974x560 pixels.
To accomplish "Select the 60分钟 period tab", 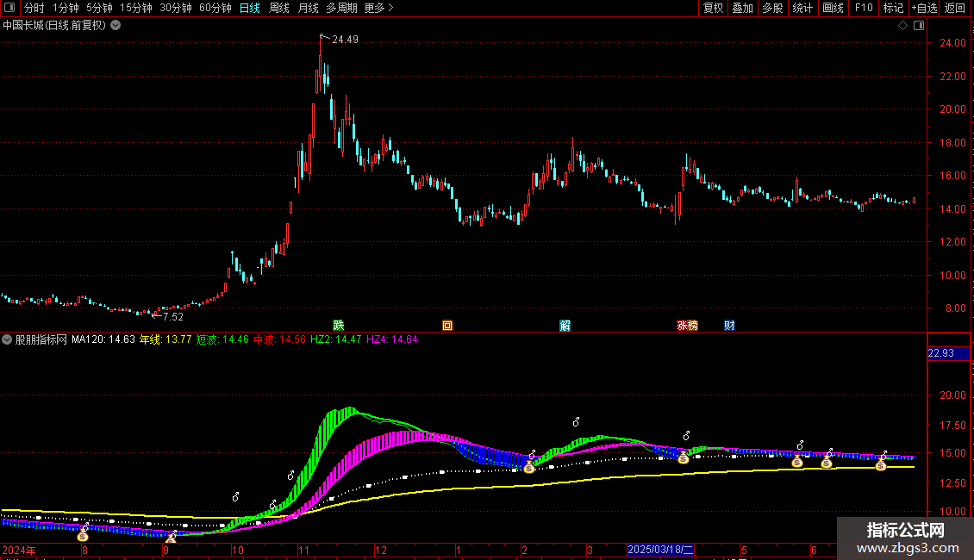I will tap(215, 8).
